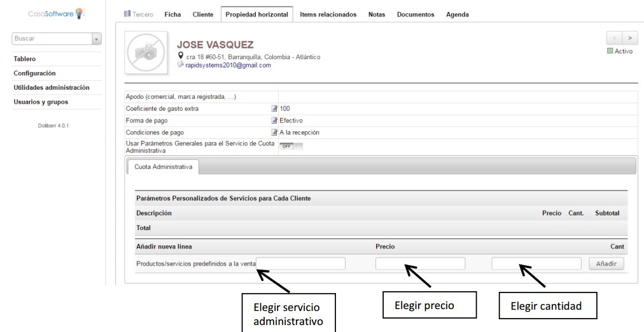Click the CasaSoftware logo

tap(56, 13)
